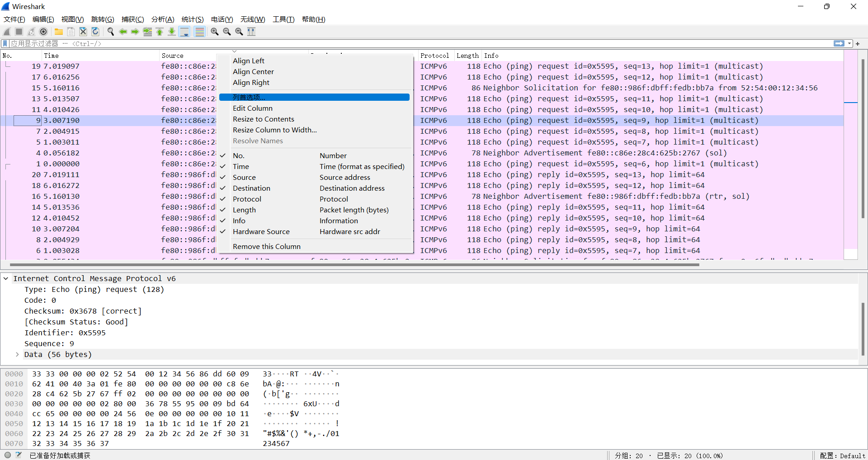Viewport: 868px width, 460px height.
Task: Click the packet list horizontal scrollbar
Action: (354, 265)
